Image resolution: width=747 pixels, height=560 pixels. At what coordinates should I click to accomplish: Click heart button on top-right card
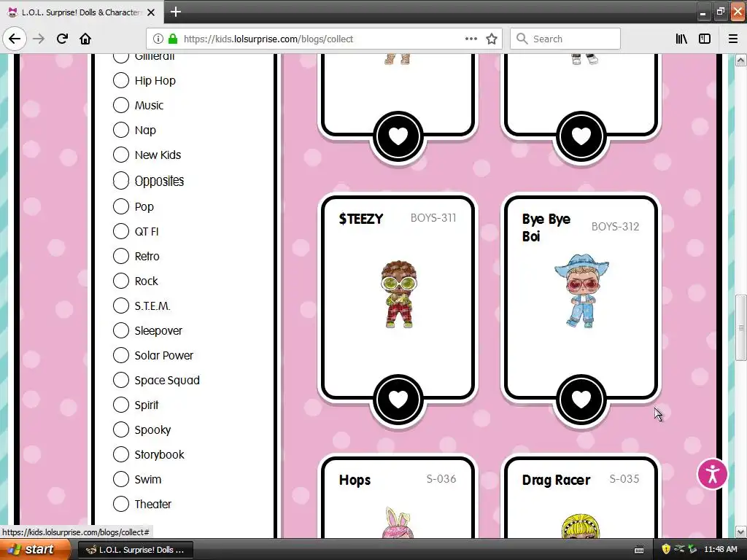click(x=581, y=136)
